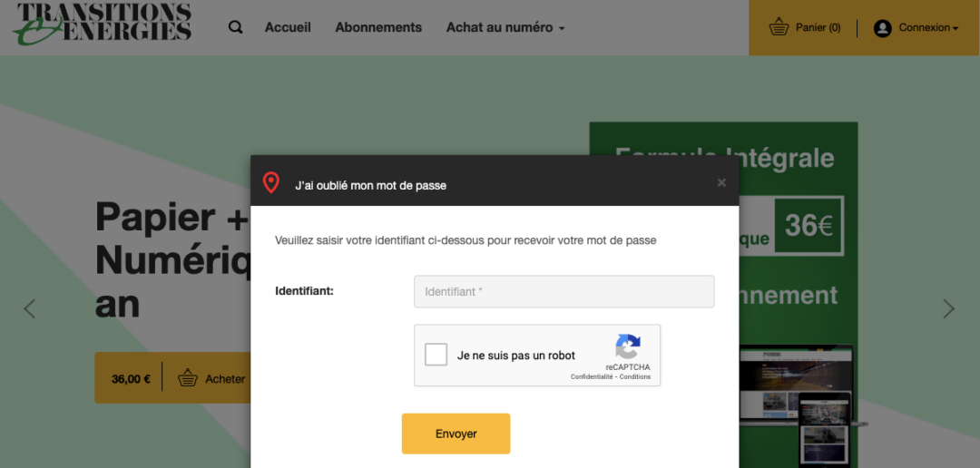Close the forgotten password dialog

tap(721, 183)
